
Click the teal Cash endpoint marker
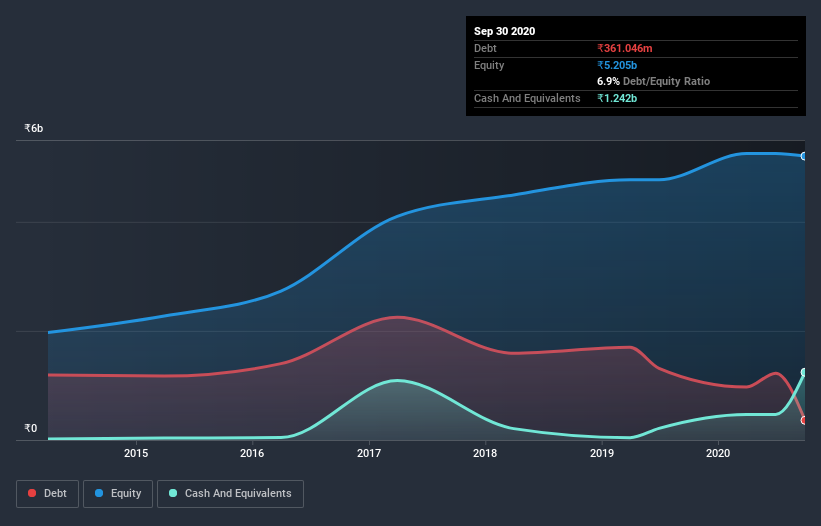point(804,372)
